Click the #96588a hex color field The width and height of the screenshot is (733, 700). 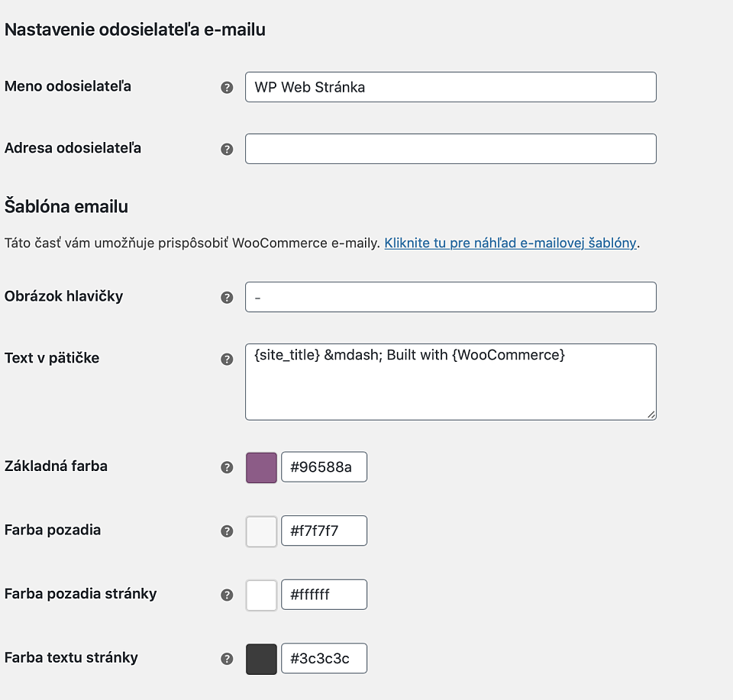324,467
